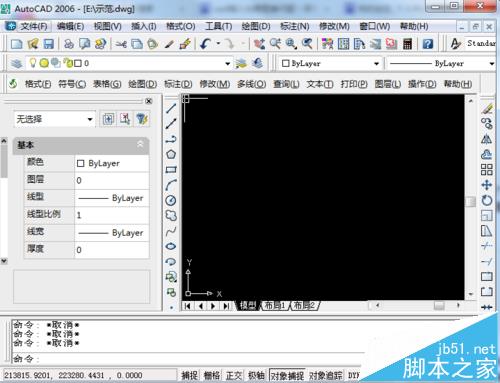
Task: Toggle 对象追踪 object tracking in status bar
Action: pyautogui.click(x=325, y=376)
